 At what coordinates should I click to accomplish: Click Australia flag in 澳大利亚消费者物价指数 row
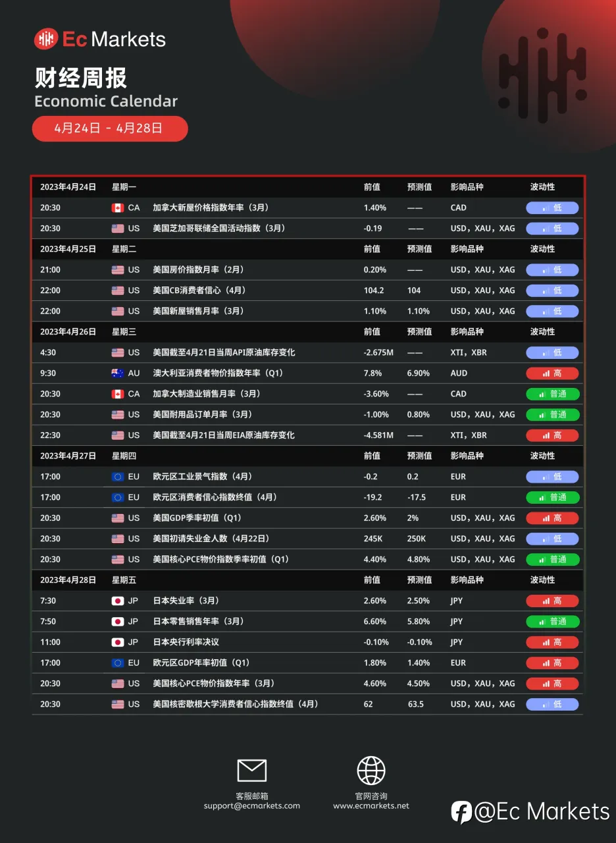click(118, 373)
